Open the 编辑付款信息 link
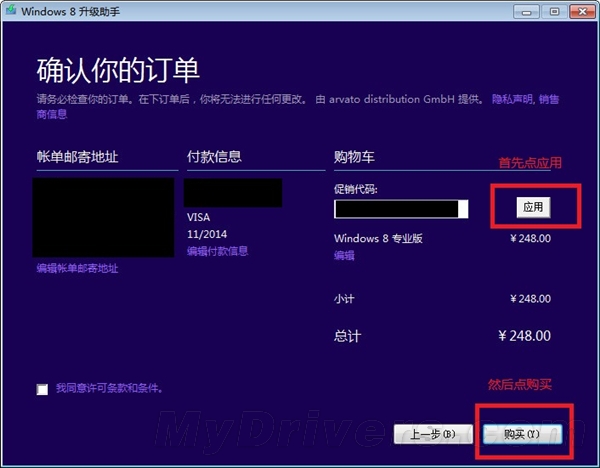Screen dimensions: 600x468 [x=217, y=251]
